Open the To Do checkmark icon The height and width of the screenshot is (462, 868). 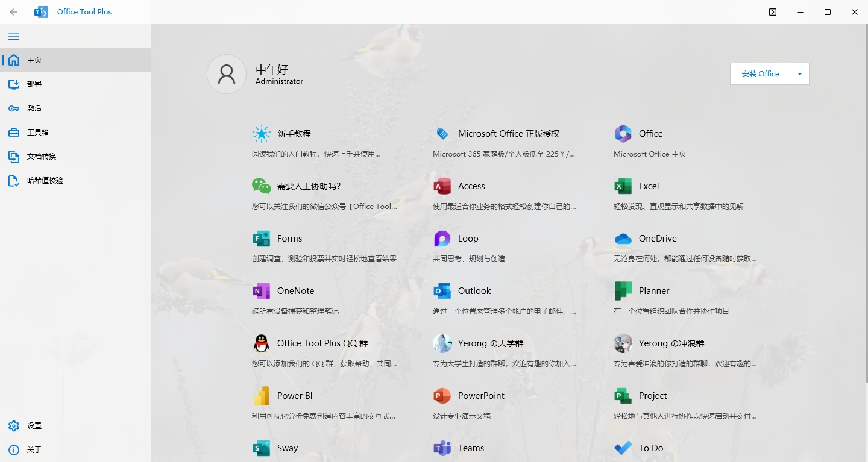623,448
